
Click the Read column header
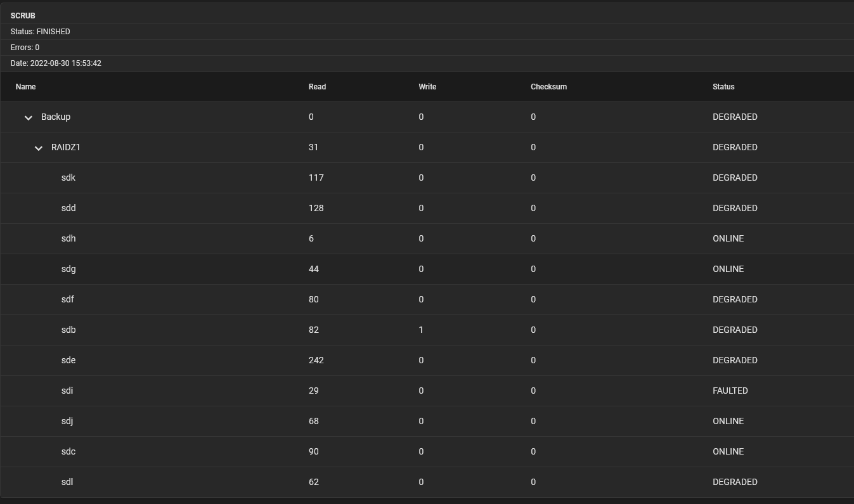(317, 86)
